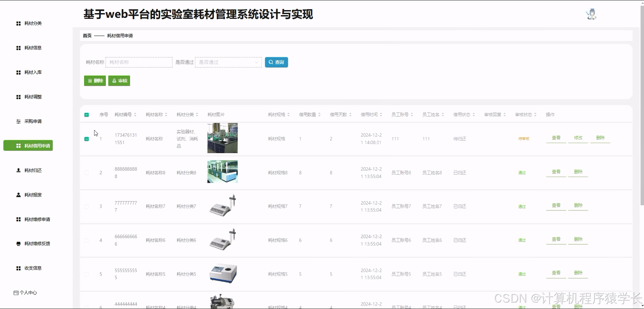The height and width of the screenshot is (309, 644).
Task: Uncheck the first row's checkbox
Action: click(86, 138)
